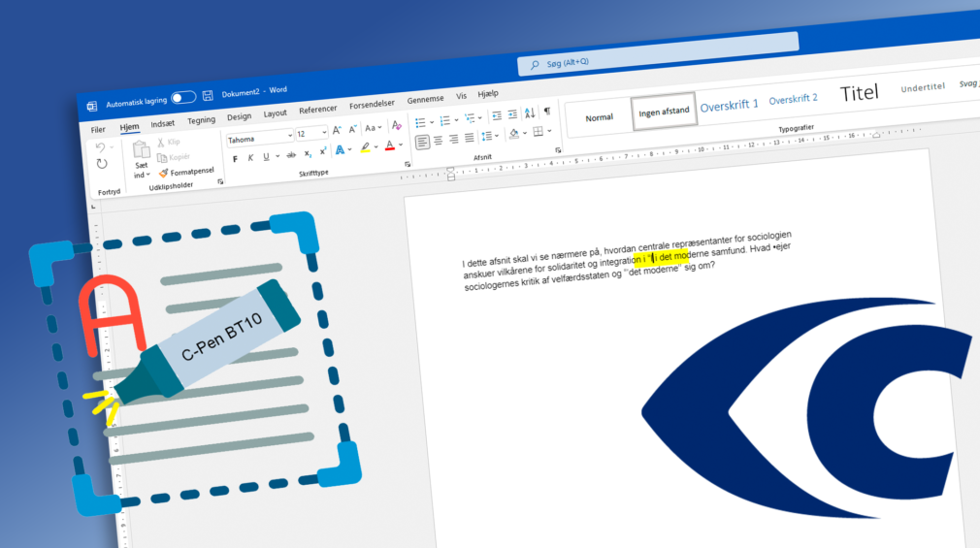This screenshot has height=548, width=980.
Task: Toggle bold (F) formatting
Action: pos(235,159)
